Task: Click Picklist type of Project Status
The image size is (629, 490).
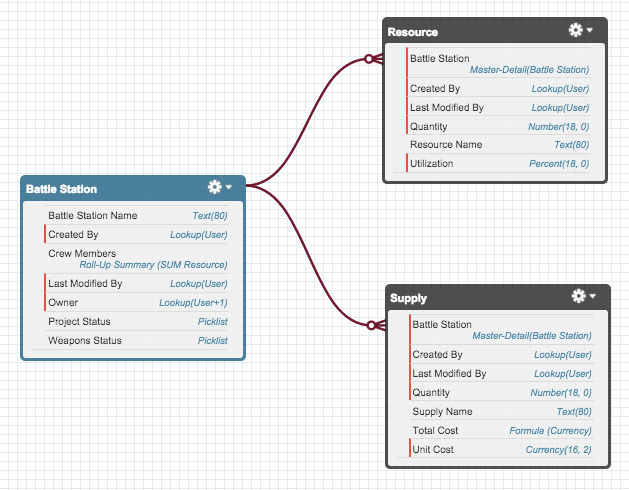Action: tap(213, 322)
